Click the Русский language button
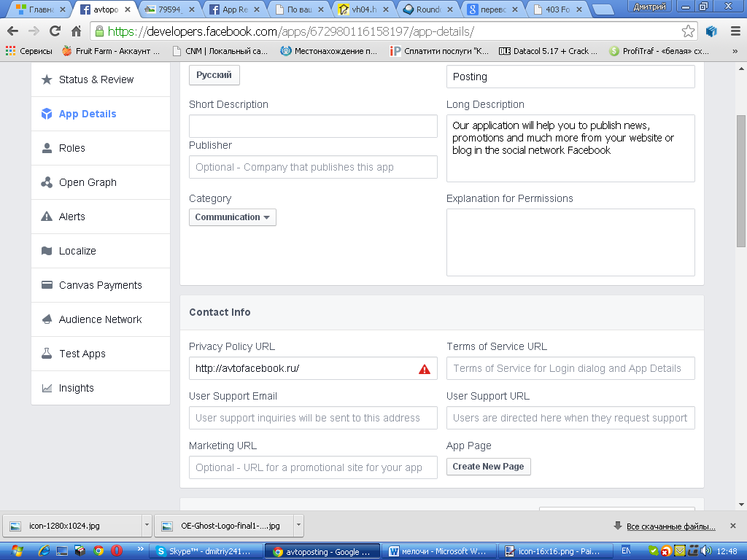747x560 pixels. click(x=214, y=75)
